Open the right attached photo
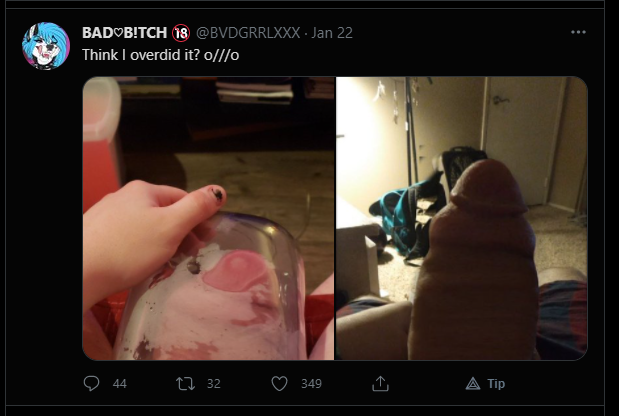Viewport: 619px width, 416px height. [461, 218]
